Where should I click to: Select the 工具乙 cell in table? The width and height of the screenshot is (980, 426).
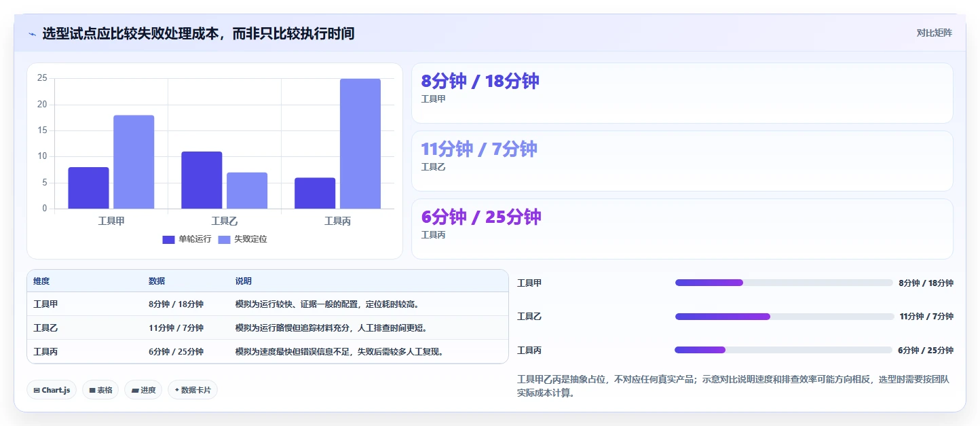[45, 328]
